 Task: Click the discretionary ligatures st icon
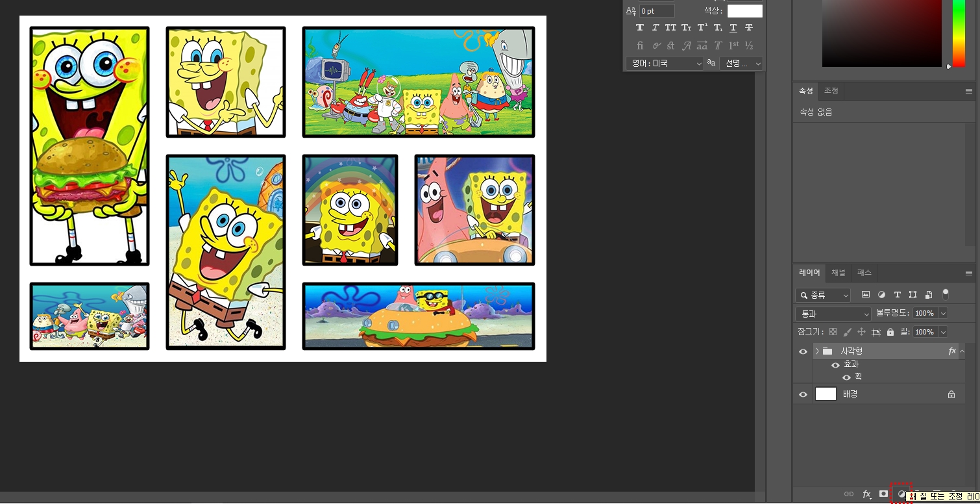click(670, 45)
